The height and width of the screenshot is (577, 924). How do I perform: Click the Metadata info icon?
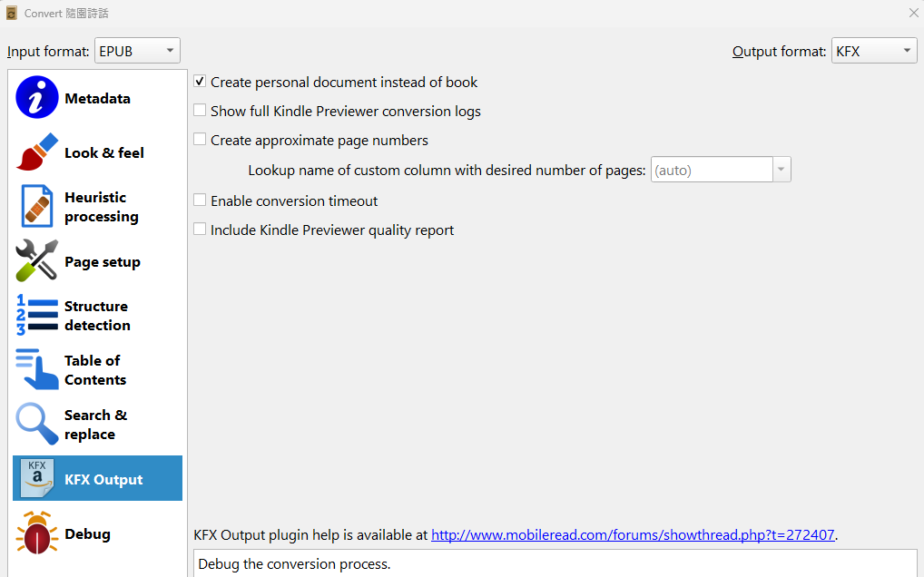pos(36,97)
